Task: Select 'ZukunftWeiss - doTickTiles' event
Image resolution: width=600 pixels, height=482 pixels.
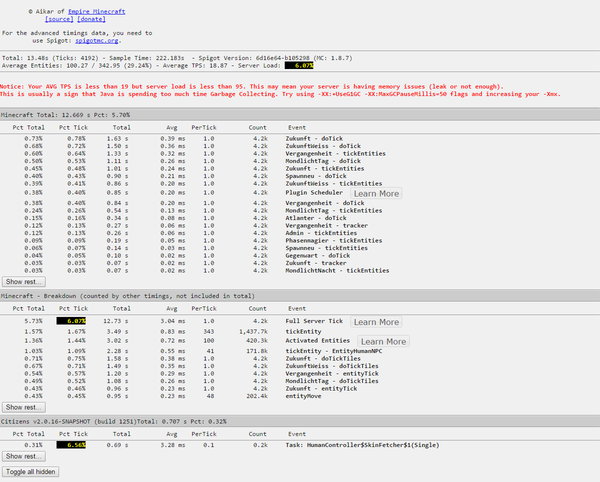Action: point(332,366)
